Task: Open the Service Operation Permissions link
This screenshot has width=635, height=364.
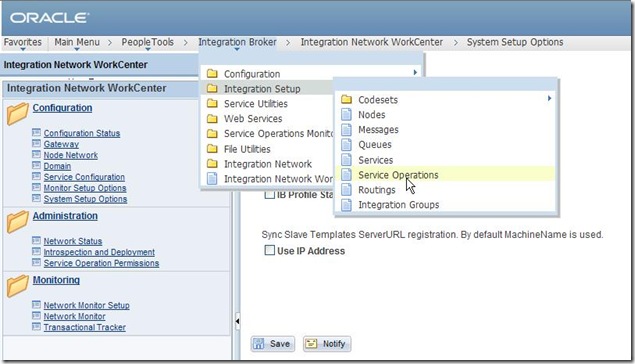Action: 101,263
